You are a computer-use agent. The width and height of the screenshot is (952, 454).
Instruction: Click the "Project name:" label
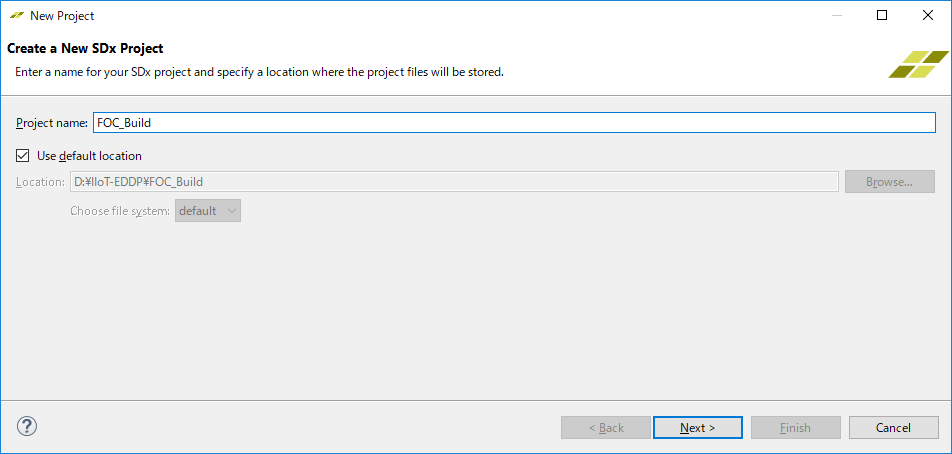click(52, 123)
